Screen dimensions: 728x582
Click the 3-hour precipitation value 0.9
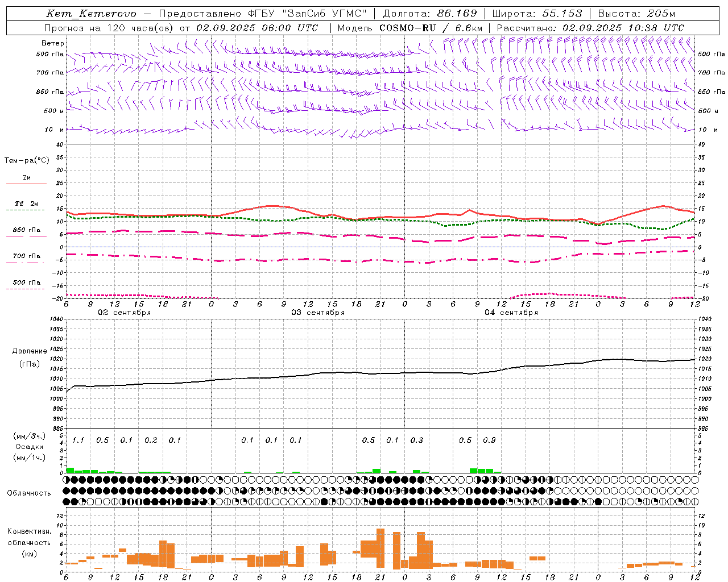pos(489,440)
